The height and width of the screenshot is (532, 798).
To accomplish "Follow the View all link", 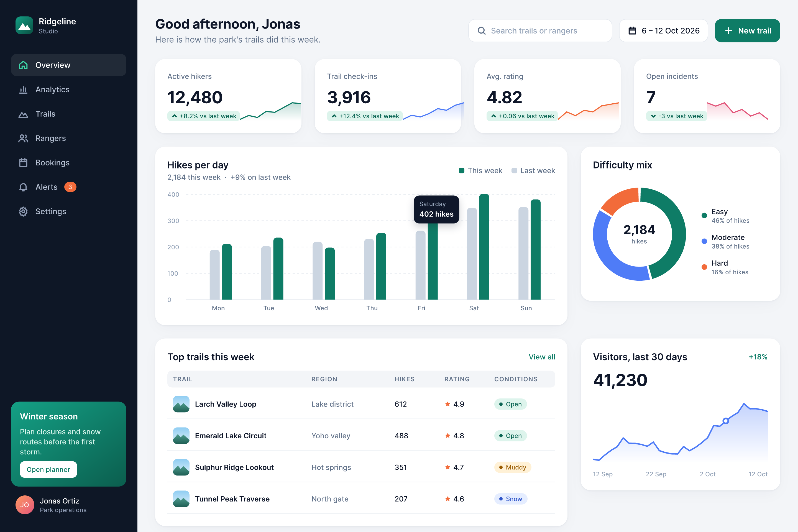I will 542,357.
